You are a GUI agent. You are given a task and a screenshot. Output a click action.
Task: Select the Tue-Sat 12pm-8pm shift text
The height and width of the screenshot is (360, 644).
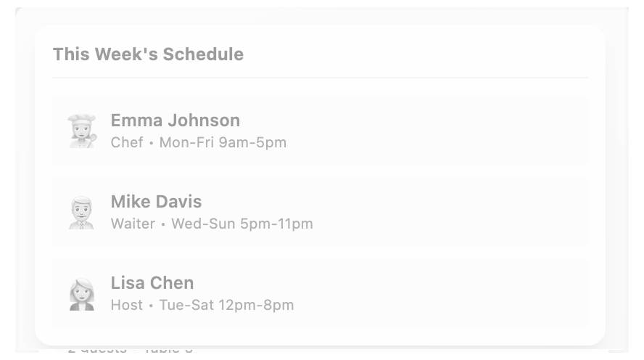pos(226,306)
